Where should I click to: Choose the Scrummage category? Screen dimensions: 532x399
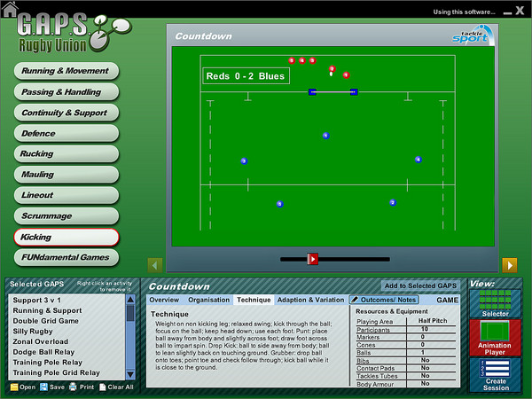point(66,215)
